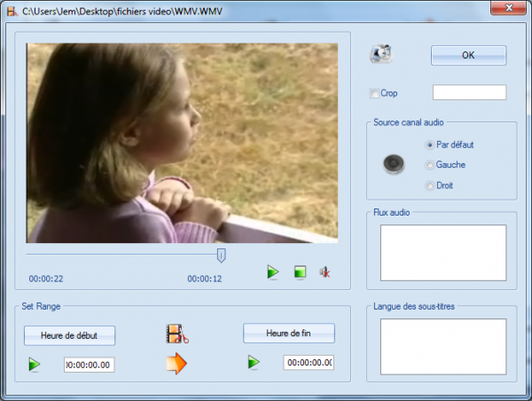Click the Flux audio list box

(x=443, y=253)
